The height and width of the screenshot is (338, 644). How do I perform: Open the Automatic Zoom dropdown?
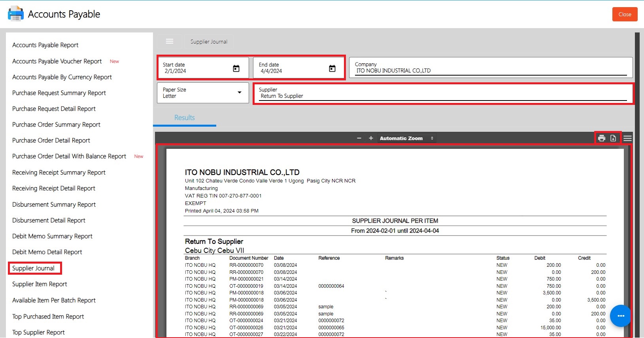(x=406, y=138)
